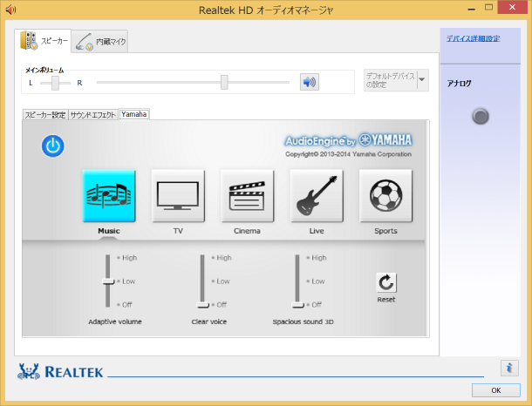Click the Clear voice slider handle
Screen dimensions: 532x406
point(202,305)
